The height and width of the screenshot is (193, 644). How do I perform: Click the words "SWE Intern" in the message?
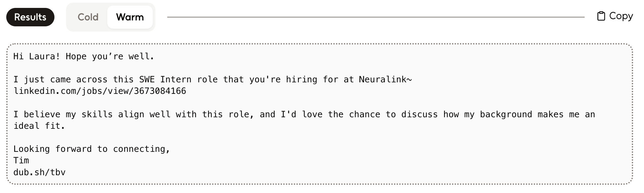click(x=165, y=80)
